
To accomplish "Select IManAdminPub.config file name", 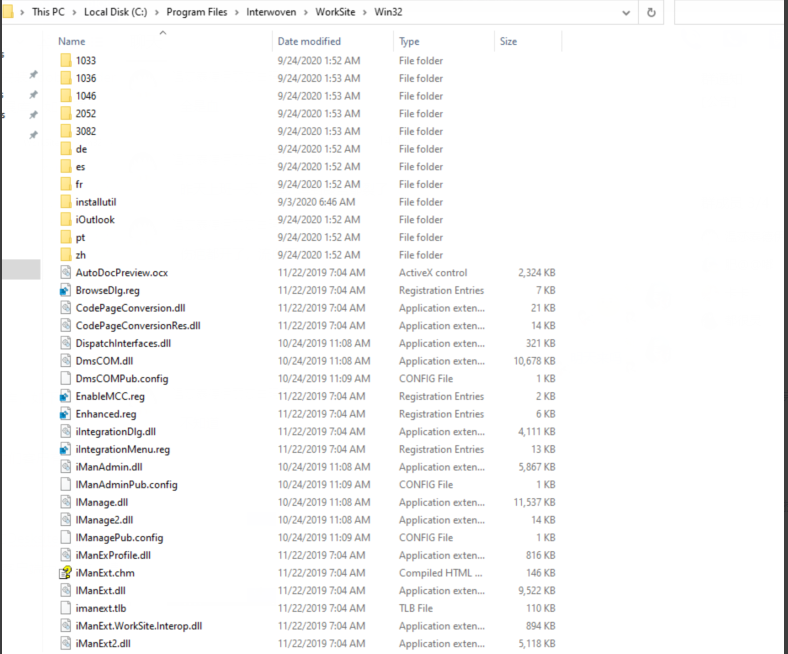I will (x=127, y=484).
